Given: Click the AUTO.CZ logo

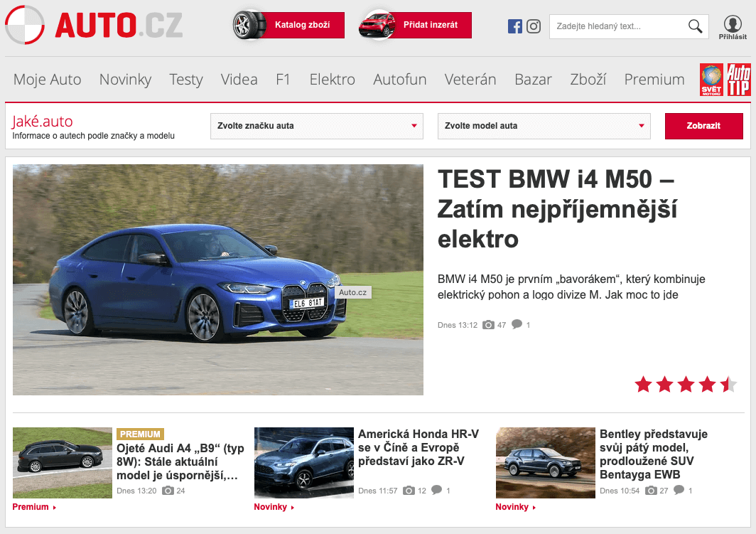Looking at the screenshot, I should tap(94, 25).
